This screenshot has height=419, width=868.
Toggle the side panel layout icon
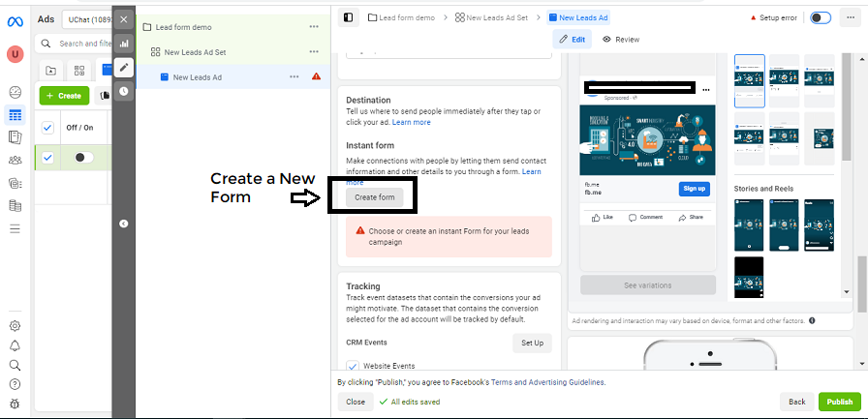pyautogui.click(x=349, y=17)
